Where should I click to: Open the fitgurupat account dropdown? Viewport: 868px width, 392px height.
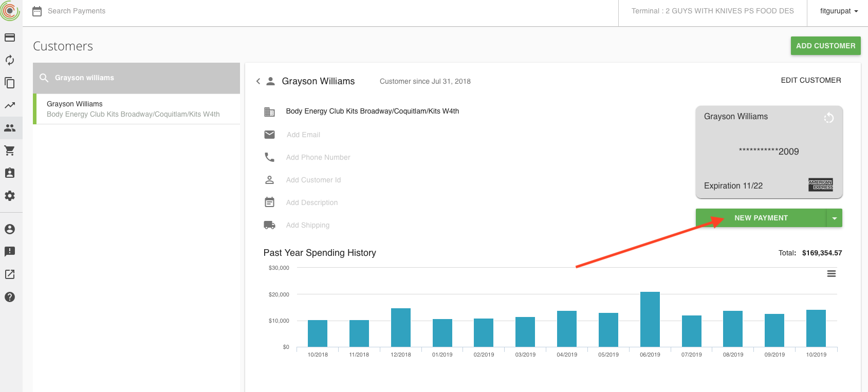pyautogui.click(x=839, y=11)
